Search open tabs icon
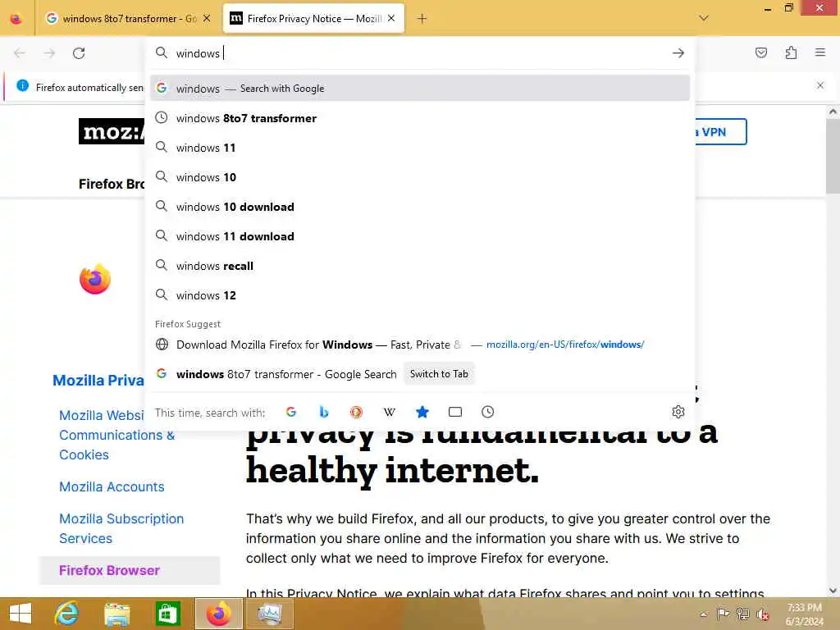 pyautogui.click(x=454, y=412)
